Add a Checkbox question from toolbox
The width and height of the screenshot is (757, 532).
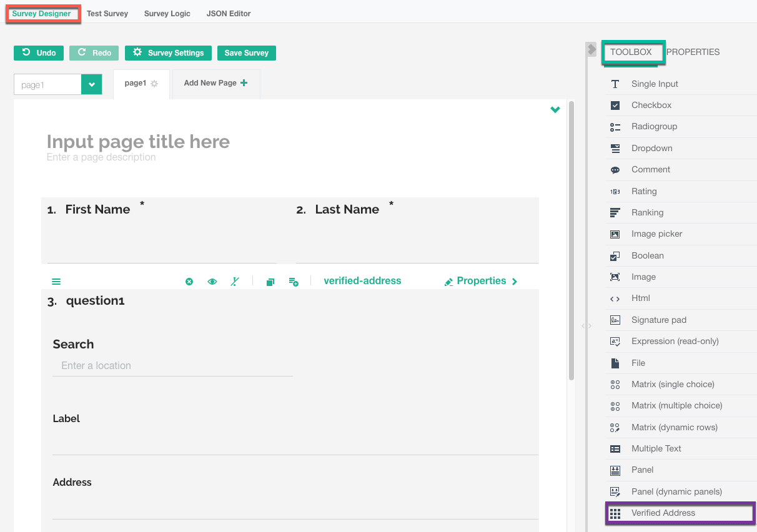click(651, 106)
